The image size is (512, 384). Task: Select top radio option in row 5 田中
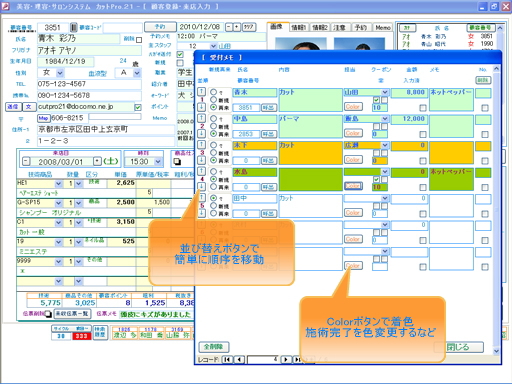(213, 198)
